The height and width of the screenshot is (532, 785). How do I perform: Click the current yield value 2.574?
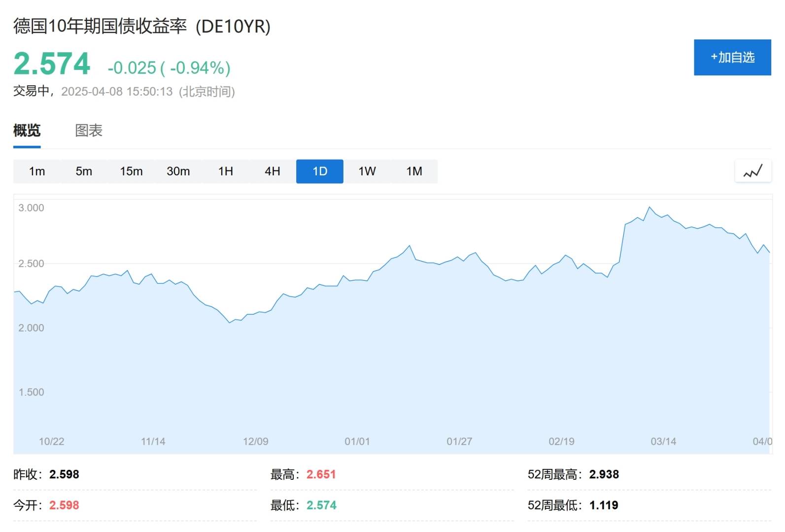52,64
